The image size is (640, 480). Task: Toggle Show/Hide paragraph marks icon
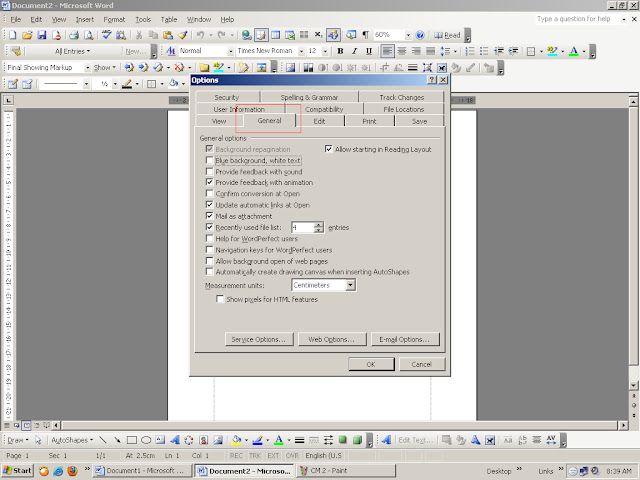tap(366, 35)
